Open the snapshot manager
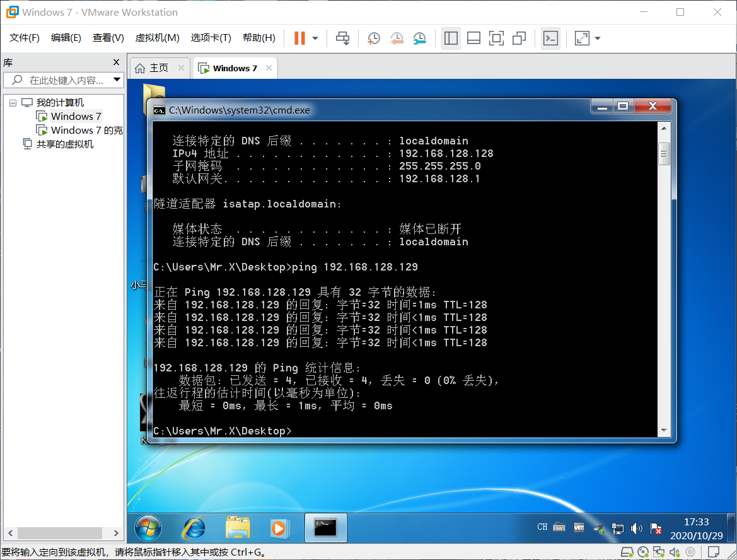Screen dimensions: 737x560 click(420, 38)
